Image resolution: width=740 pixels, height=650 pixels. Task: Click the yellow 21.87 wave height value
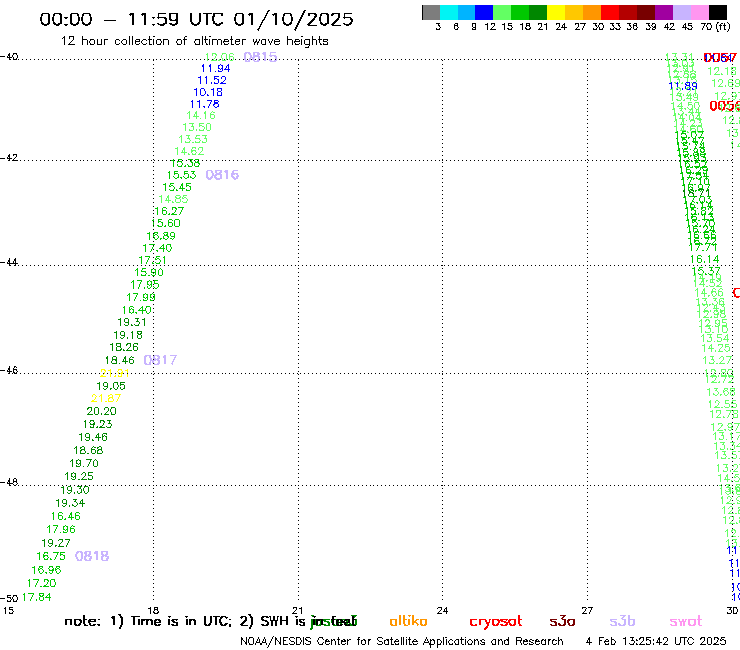[106, 398]
